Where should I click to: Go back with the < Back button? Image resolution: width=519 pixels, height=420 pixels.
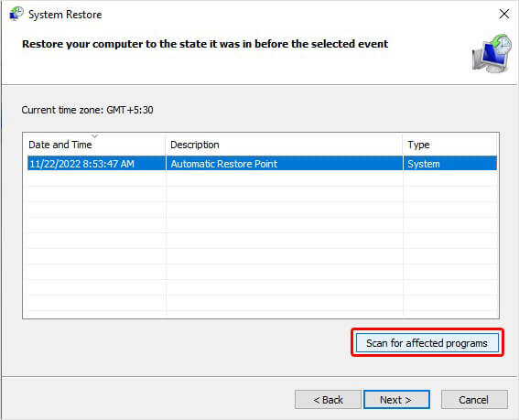(x=328, y=400)
